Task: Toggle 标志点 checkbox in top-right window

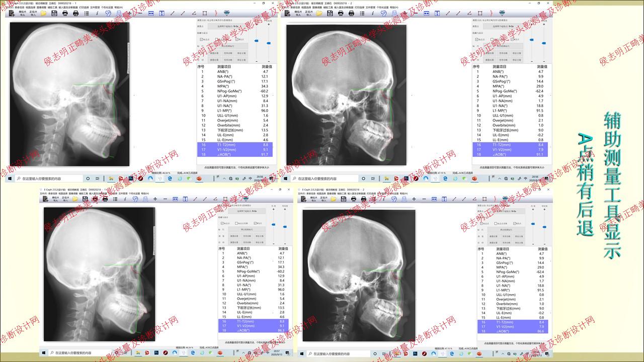Action: tap(476, 39)
